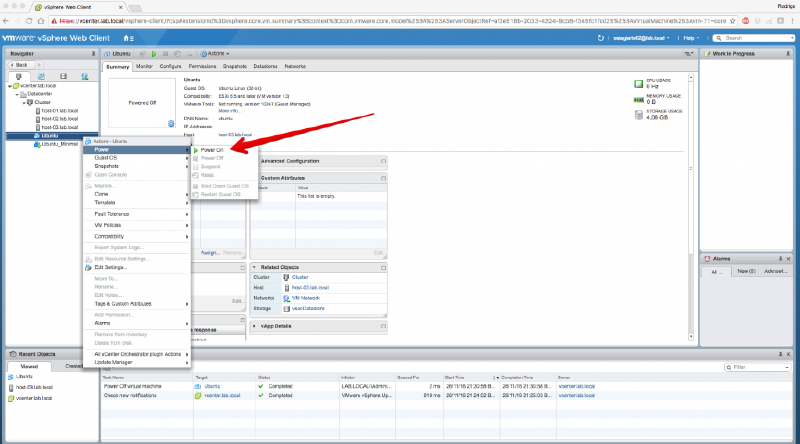Pin the Navigator panel
Viewport: 800px width, 444px height.
tap(93, 54)
